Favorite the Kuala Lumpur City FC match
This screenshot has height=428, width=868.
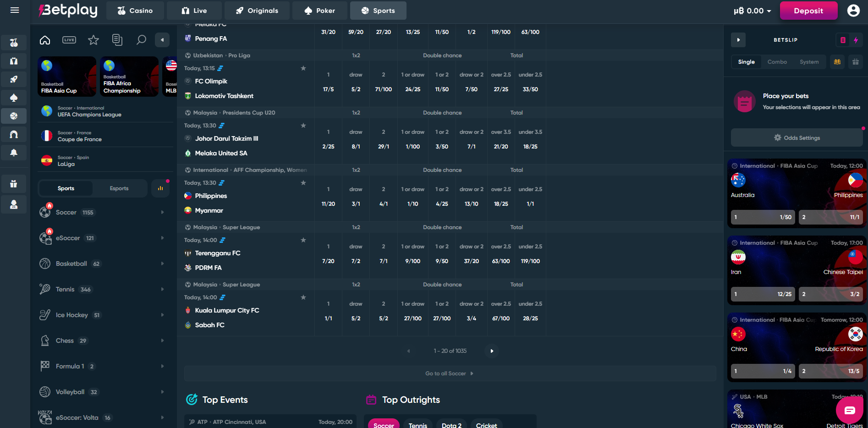303,297
